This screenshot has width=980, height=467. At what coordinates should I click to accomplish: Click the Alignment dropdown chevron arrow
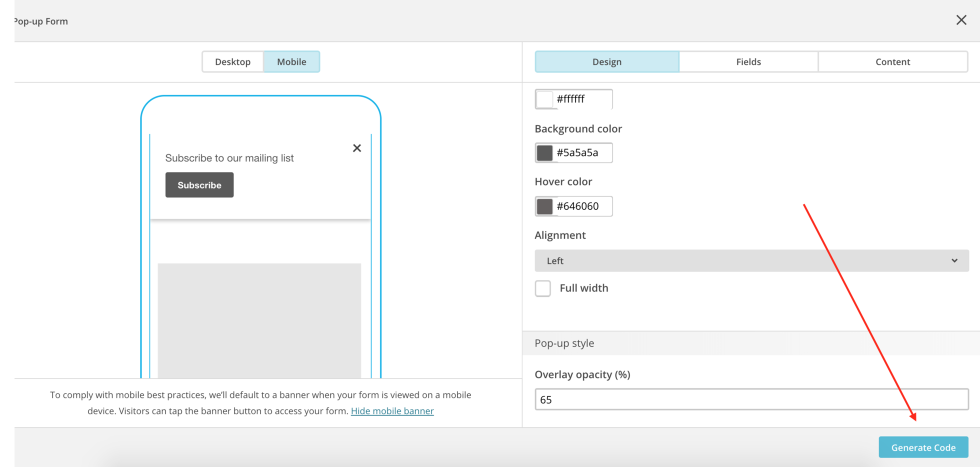click(954, 261)
